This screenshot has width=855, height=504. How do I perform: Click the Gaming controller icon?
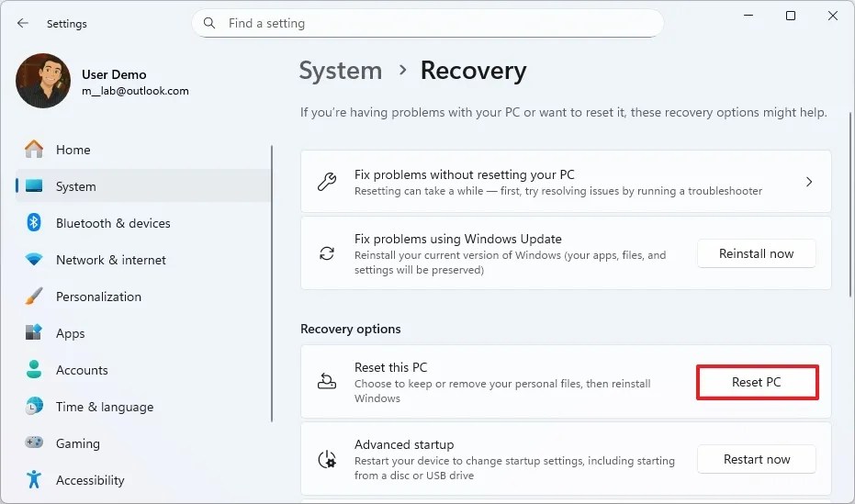(34, 442)
